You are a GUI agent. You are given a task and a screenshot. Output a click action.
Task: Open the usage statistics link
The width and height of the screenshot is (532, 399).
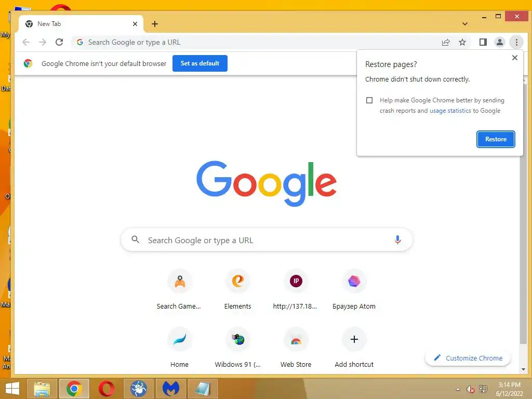pyautogui.click(x=450, y=111)
